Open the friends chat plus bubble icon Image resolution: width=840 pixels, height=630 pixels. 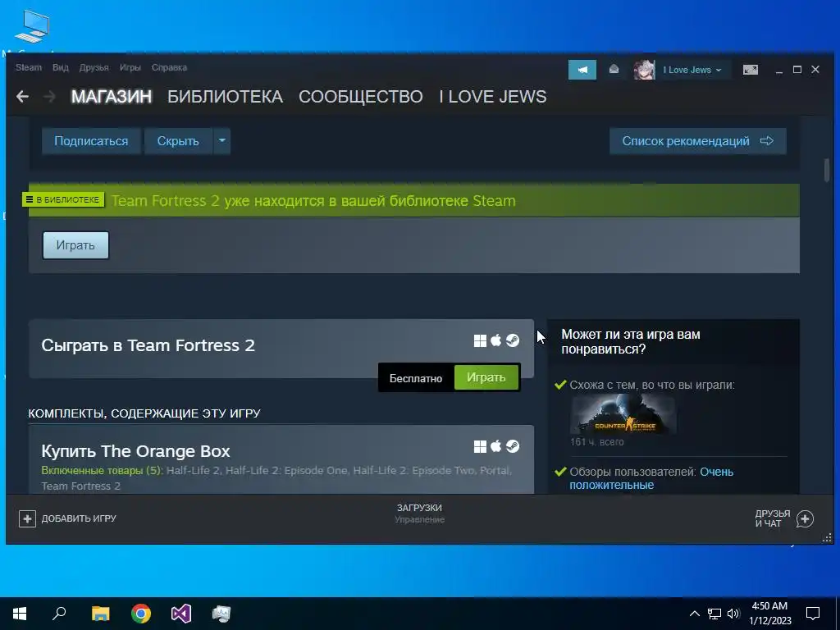point(805,518)
